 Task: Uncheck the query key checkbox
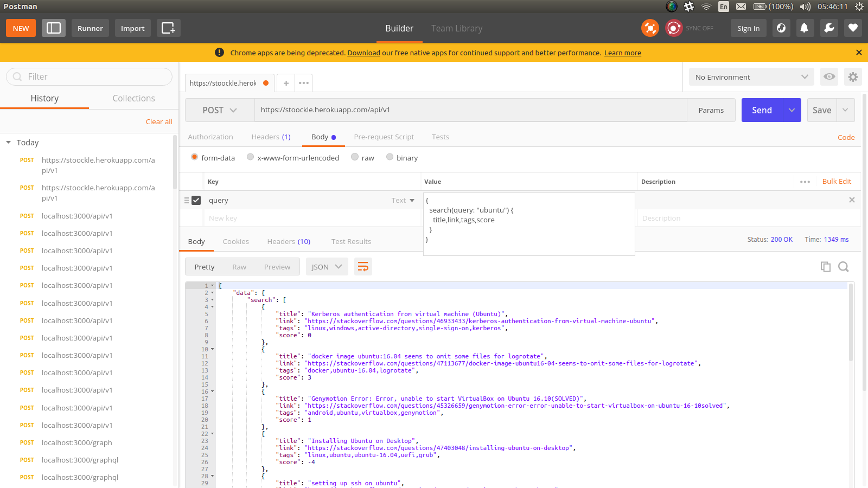[196, 200]
